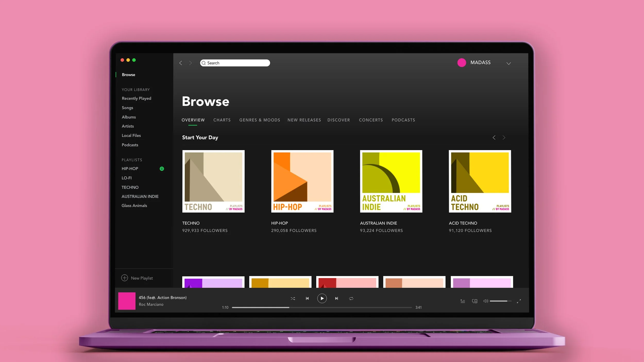Go forward with the navigation arrow

pos(190,63)
